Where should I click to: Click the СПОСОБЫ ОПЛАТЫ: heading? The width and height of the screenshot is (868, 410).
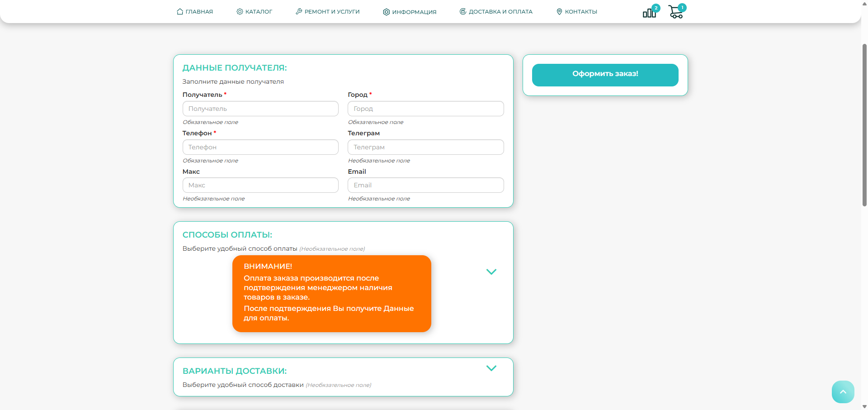[227, 235]
